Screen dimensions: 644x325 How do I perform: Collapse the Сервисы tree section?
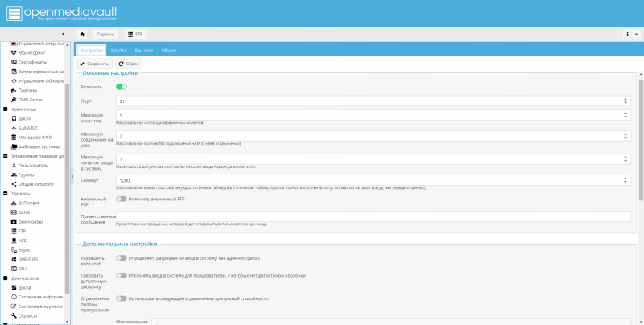coord(6,194)
